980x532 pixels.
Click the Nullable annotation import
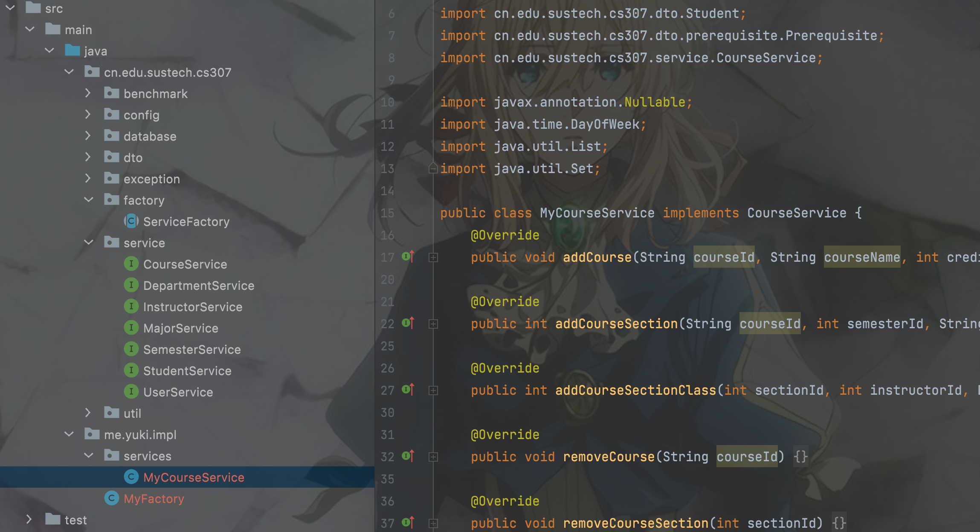pos(655,102)
